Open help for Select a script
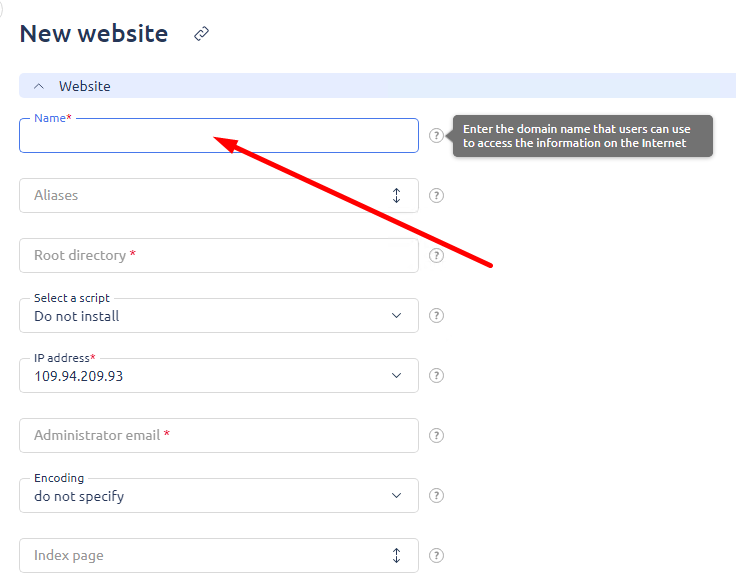Screen dimensions: 736x587 pos(436,316)
